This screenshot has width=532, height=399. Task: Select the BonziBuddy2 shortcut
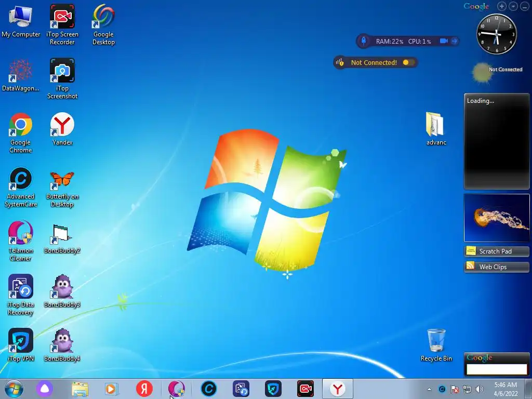[x=62, y=239]
